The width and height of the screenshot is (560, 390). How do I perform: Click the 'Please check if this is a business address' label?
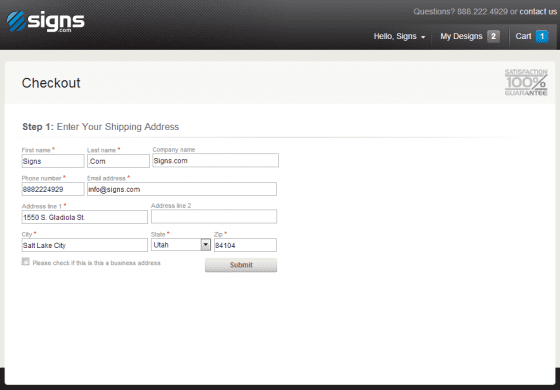96,263
